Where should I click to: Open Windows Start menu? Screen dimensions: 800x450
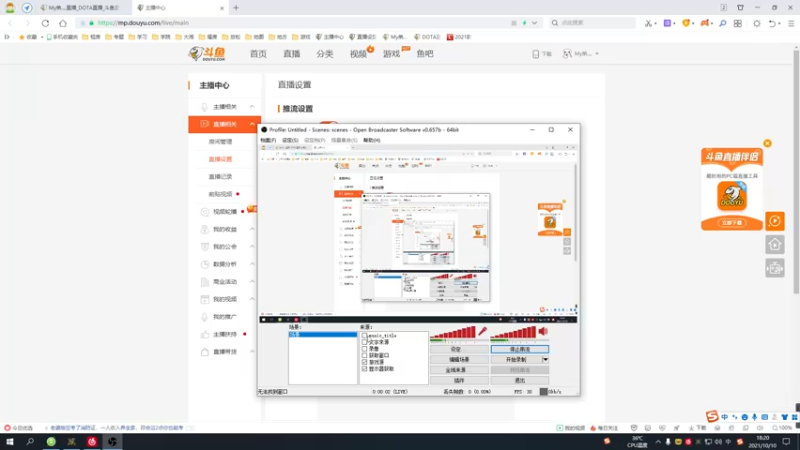10,442
